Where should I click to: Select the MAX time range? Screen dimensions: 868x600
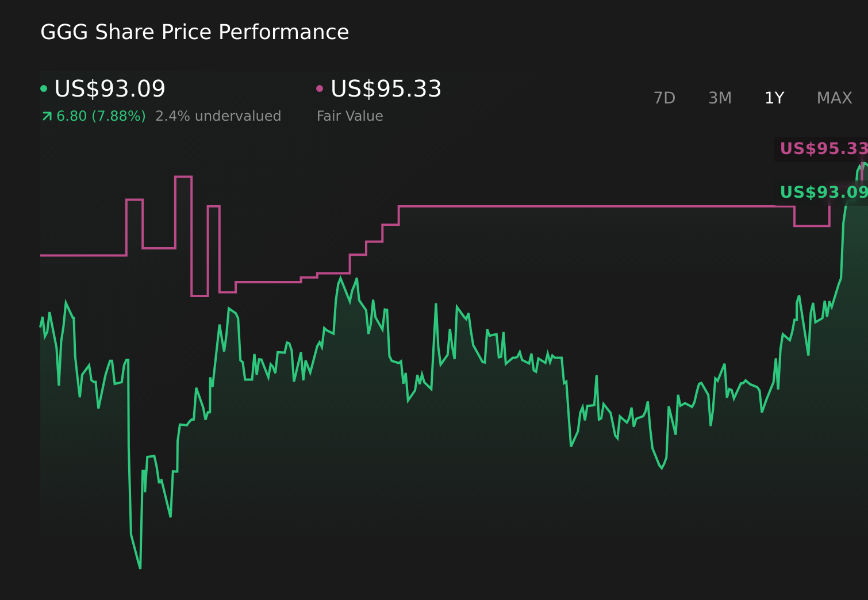click(834, 98)
